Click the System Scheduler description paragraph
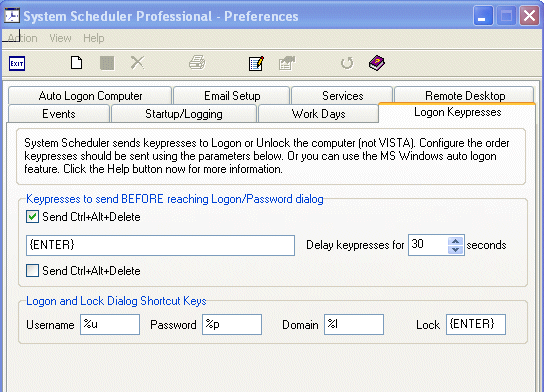 [266, 156]
